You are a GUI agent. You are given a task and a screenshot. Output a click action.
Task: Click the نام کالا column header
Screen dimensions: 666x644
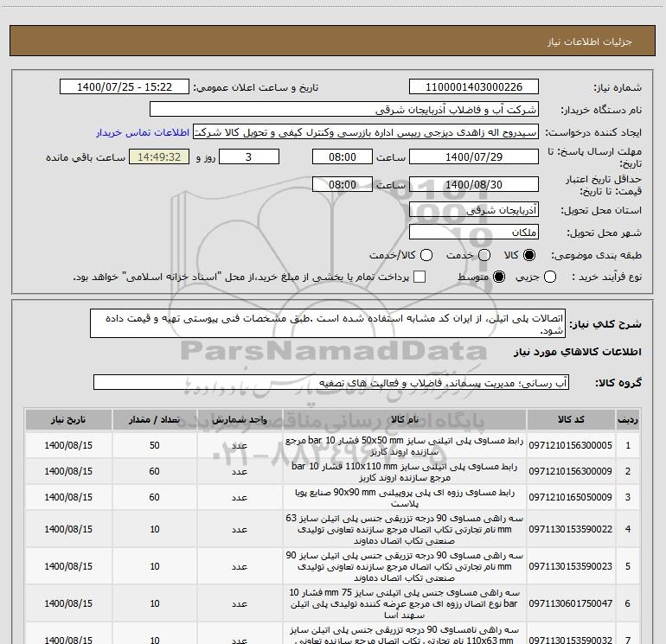tap(405, 420)
